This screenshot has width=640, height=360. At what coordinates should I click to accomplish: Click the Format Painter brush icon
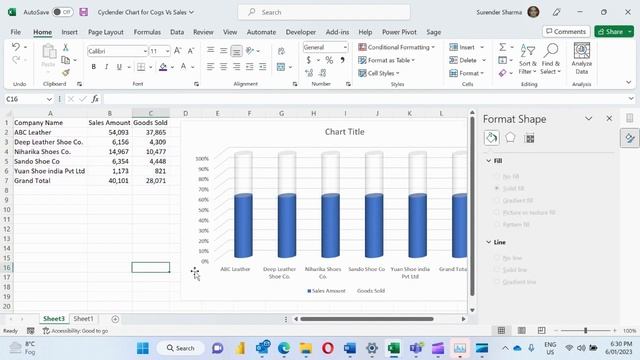click(x=65, y=73)
